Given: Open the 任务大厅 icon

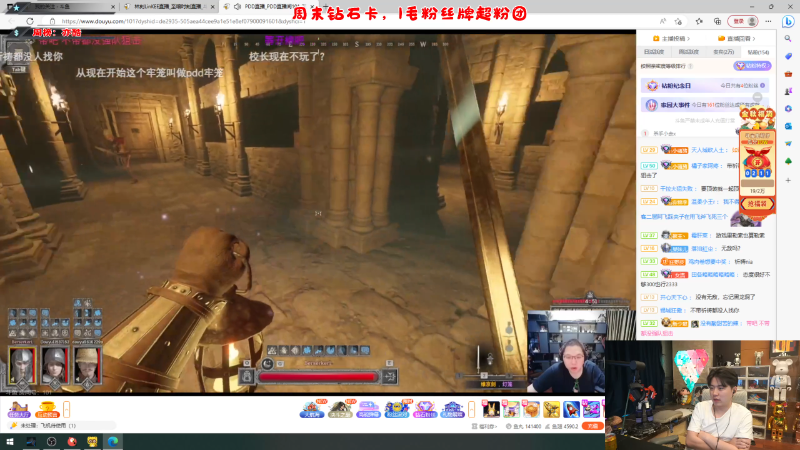Looking at the screenshot, I should point(18,409).
